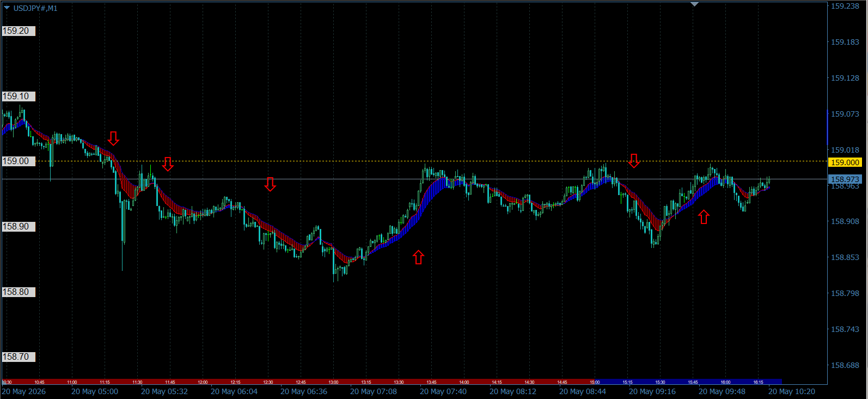Image resolution: width=868 pixels, height=399 pixels.
Task: Click the 20 May 09:16 time label
Action: pos(652,391)
